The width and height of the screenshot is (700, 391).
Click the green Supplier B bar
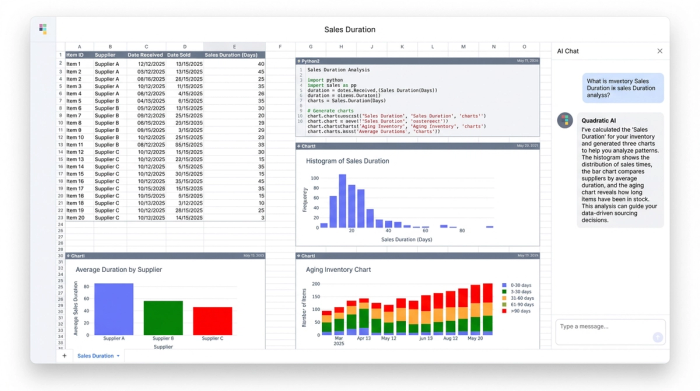pyautogui.click(x=163, y=318)
